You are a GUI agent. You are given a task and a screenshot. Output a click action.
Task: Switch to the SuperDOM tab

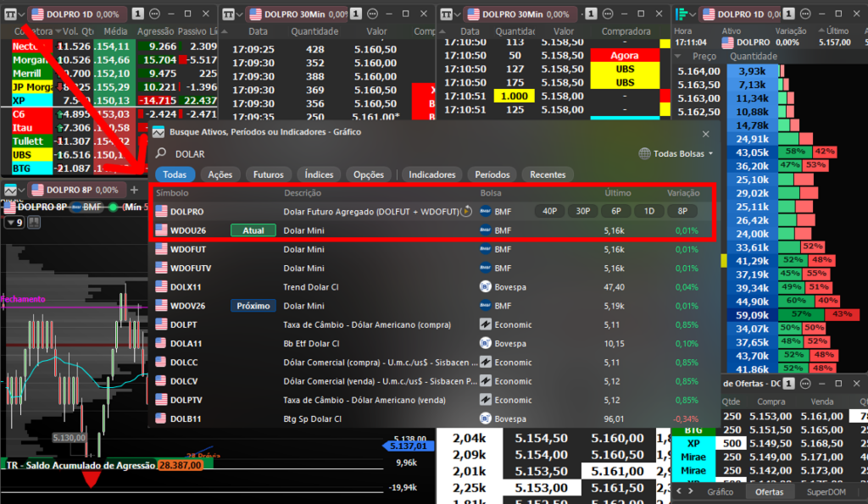826,491
